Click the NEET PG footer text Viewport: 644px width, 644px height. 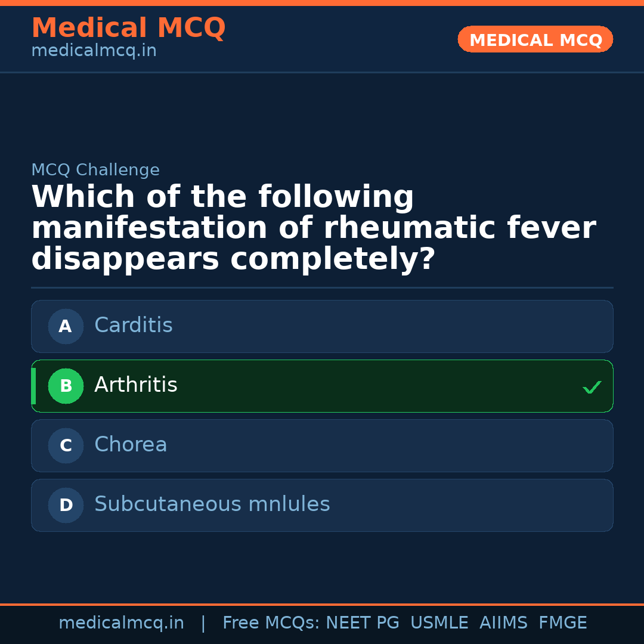pyautogui.click(x=363, y=623)
